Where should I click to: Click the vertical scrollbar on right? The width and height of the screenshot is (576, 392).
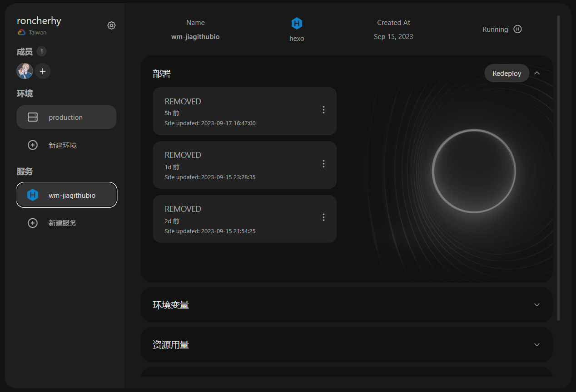[558, 168]
